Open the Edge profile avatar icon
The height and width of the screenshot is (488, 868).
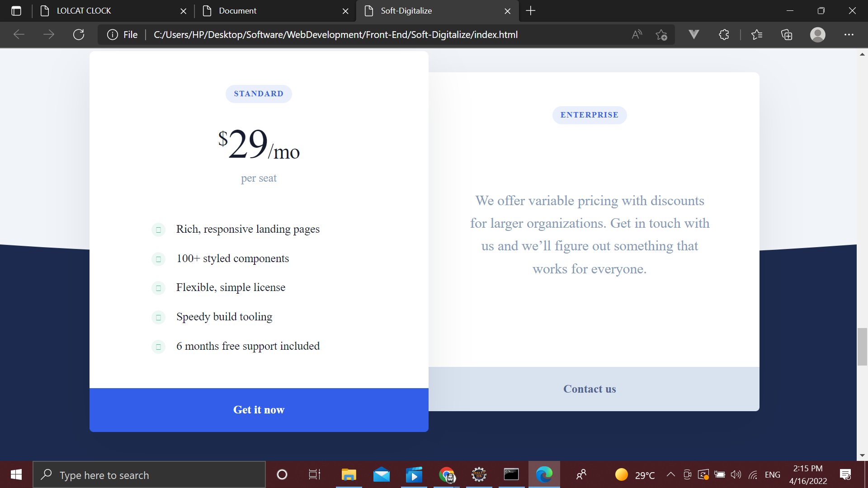tap(818, 34)
